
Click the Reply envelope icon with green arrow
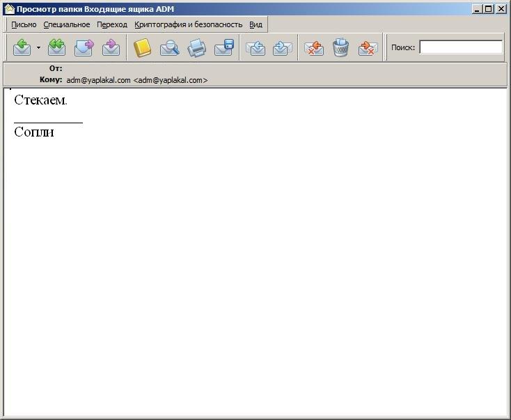coord(22,47)
